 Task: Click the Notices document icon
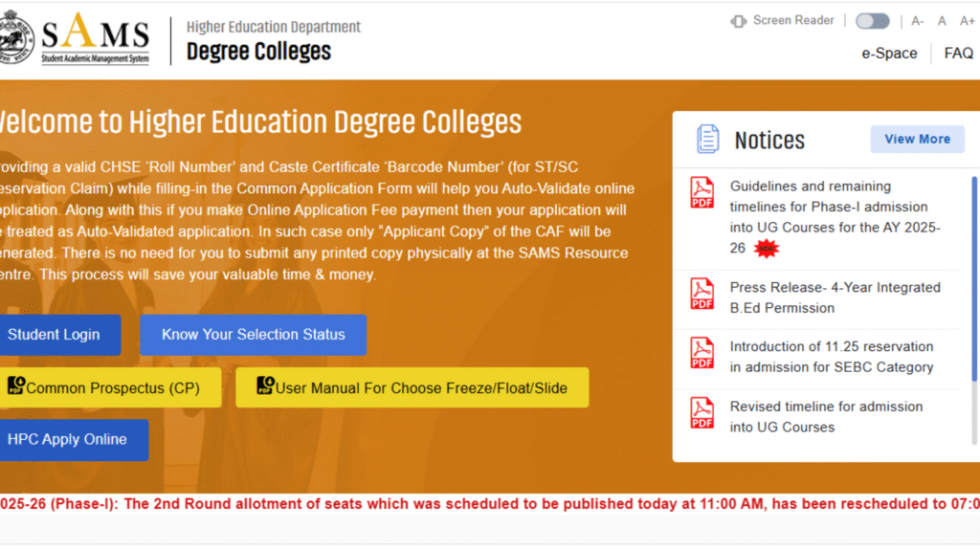click(x=708, y=140)
